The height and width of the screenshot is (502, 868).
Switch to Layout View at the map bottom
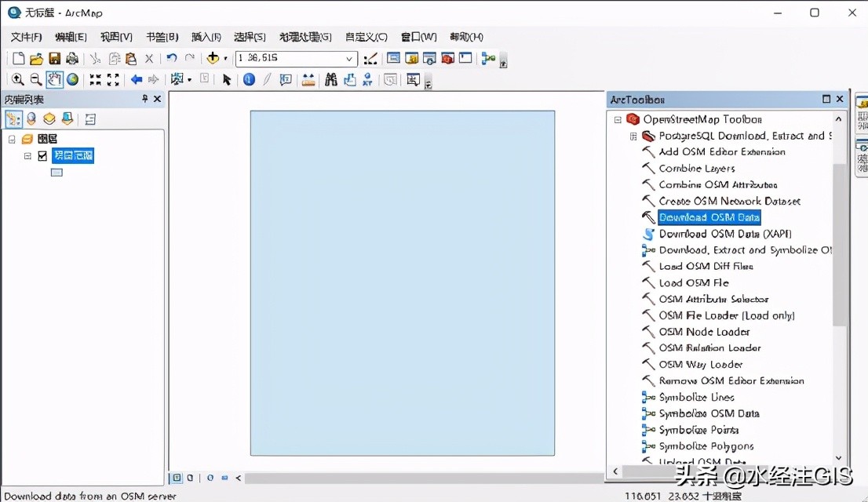tap(190, 478)
